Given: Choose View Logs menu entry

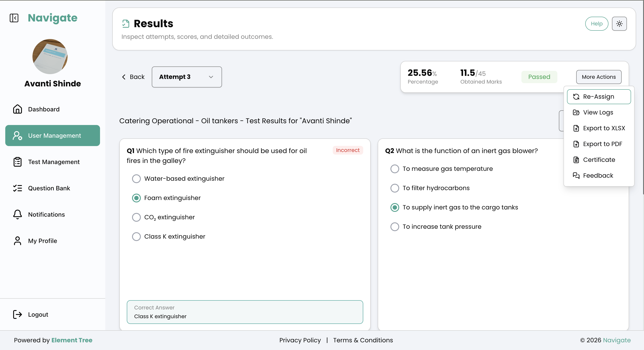Looking at the screenshot, I should [599, 112].
